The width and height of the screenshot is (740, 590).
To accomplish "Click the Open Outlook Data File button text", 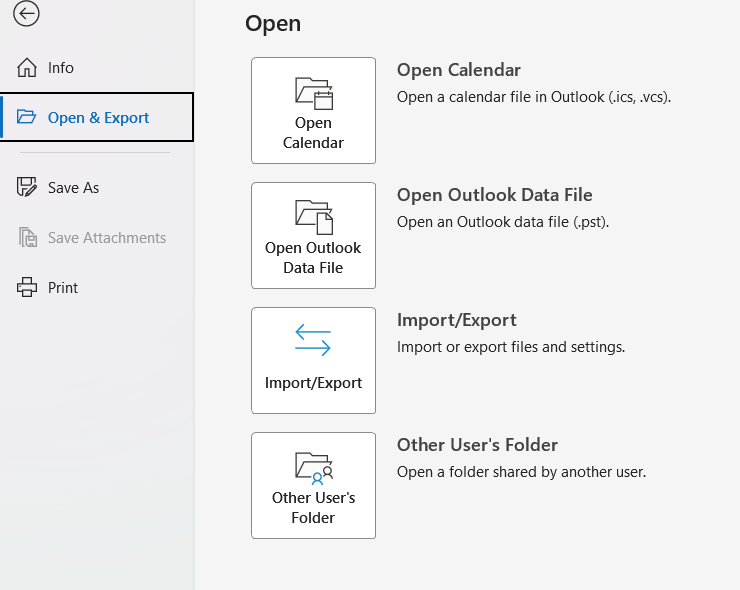I will [313, 258].
